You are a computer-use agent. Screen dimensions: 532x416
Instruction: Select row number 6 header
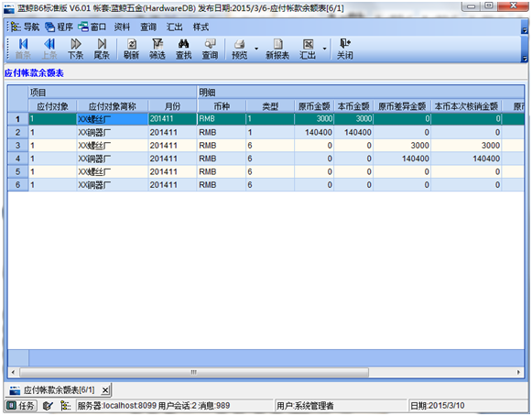18,185
